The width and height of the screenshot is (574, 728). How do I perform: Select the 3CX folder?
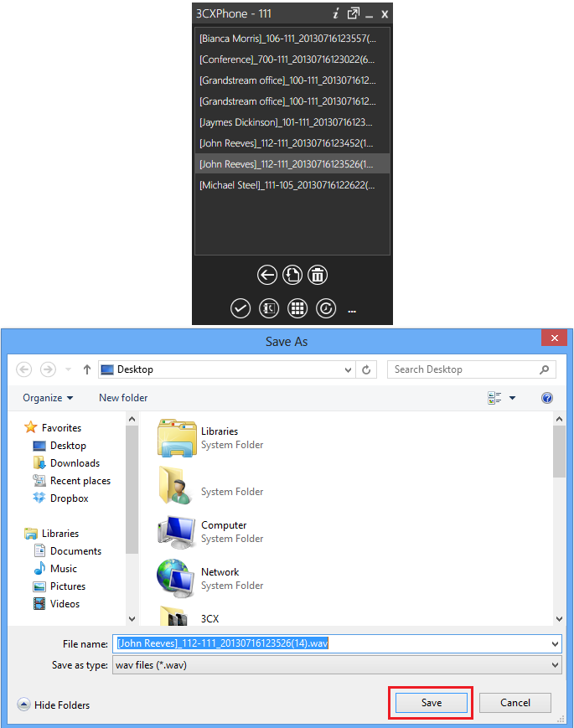[x=189, y=616]
